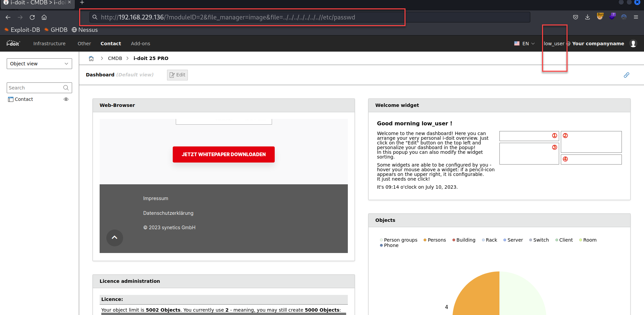Click the Your companyname label
The height and width of the screenshot is (315, 644).
[x=598, y=44]
